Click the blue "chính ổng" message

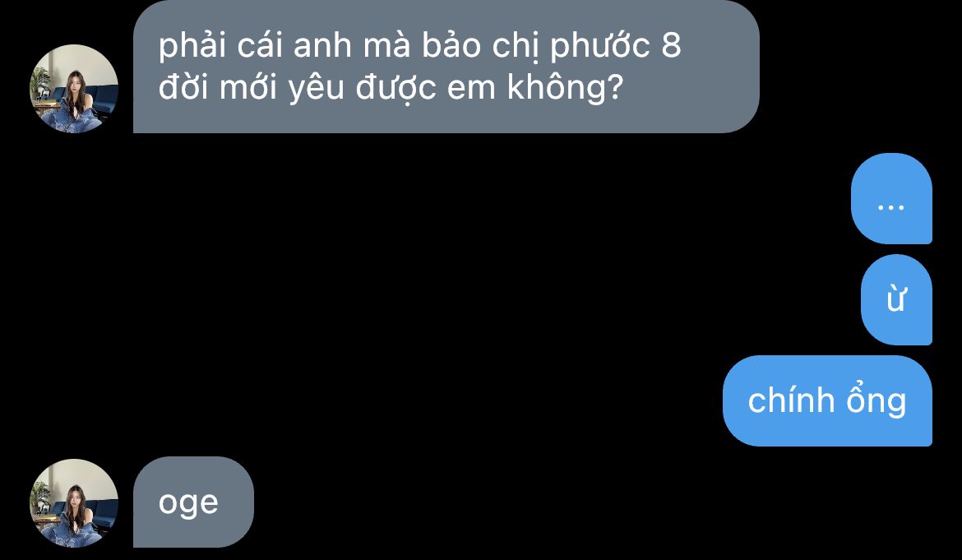[828, 400]
